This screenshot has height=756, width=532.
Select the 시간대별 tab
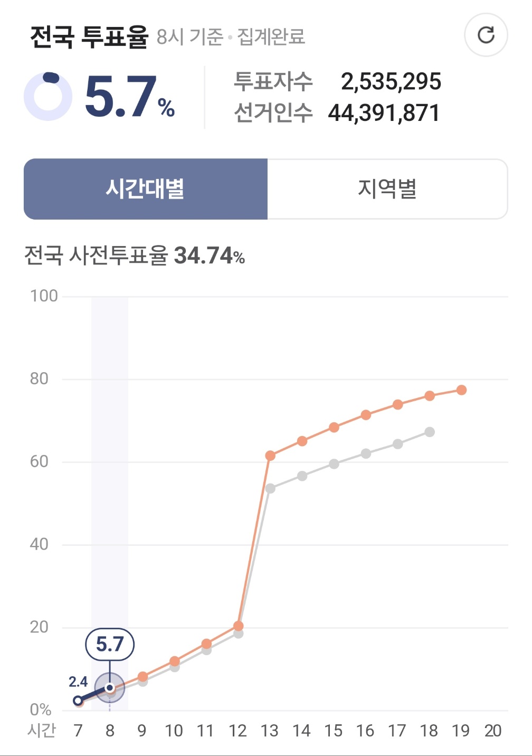click(146, 188)
